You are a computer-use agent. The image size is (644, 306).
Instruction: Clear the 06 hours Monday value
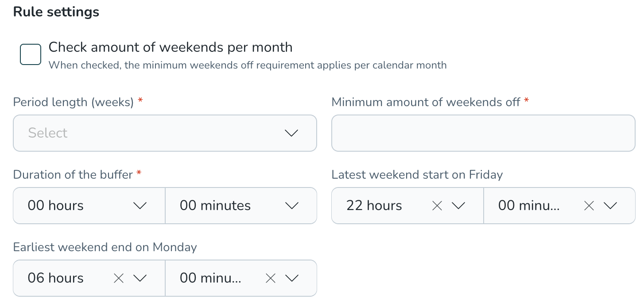[x=119, y=278]
